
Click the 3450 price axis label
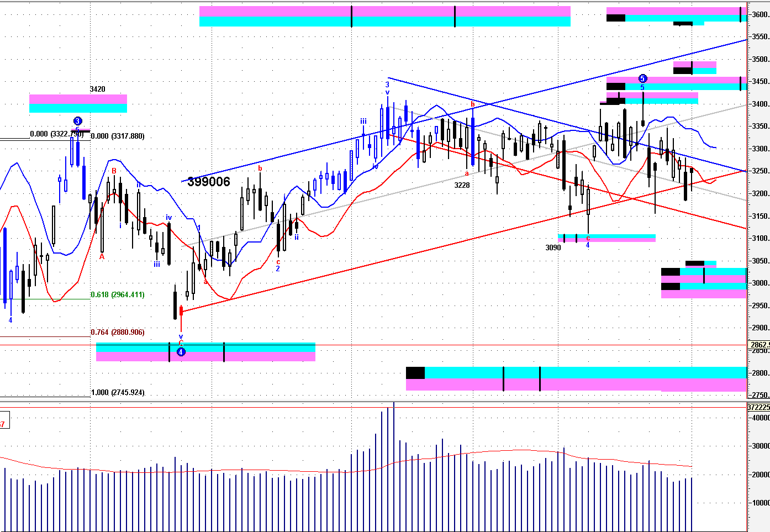[761, 81]
